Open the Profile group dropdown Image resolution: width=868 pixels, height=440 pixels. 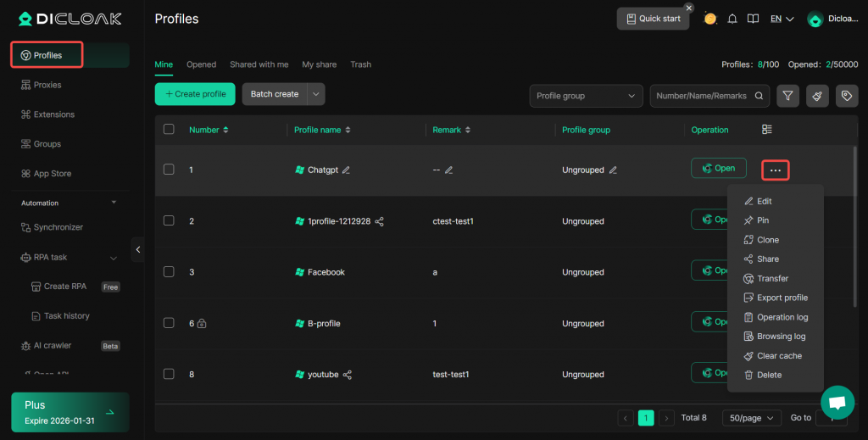coord(586,96)
